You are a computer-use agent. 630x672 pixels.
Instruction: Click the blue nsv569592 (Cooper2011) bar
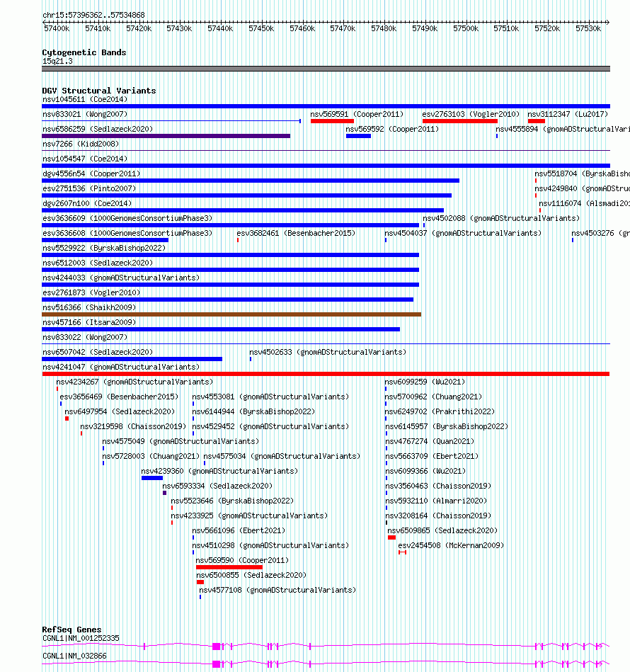click(x=358, y=136)
